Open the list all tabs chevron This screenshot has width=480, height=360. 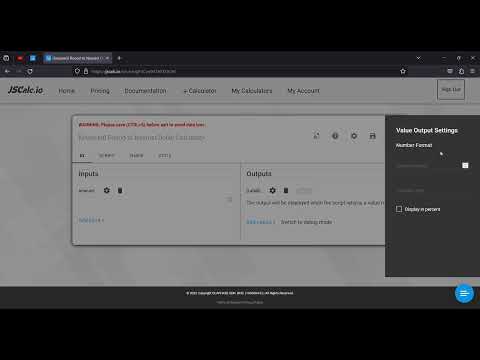pyautogui.click(x=418, y=58)
